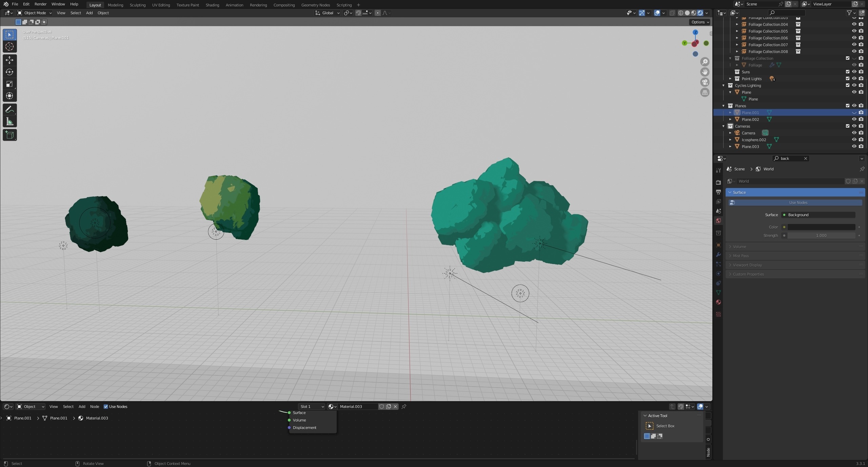The height and width of the screenshot is (467, 868).
Task: Pick the Annotate pencil tool
Action: (9, 110)
